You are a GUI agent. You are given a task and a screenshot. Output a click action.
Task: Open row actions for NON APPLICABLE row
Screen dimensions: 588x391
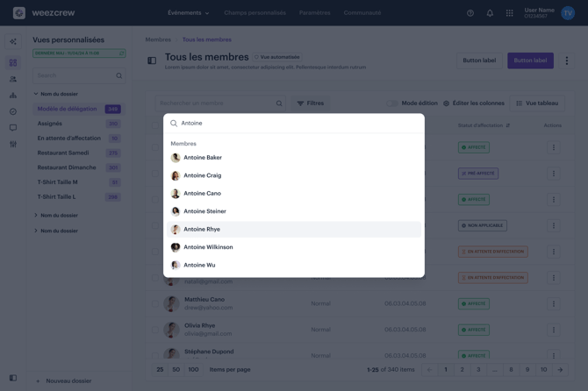click(554, 225)
